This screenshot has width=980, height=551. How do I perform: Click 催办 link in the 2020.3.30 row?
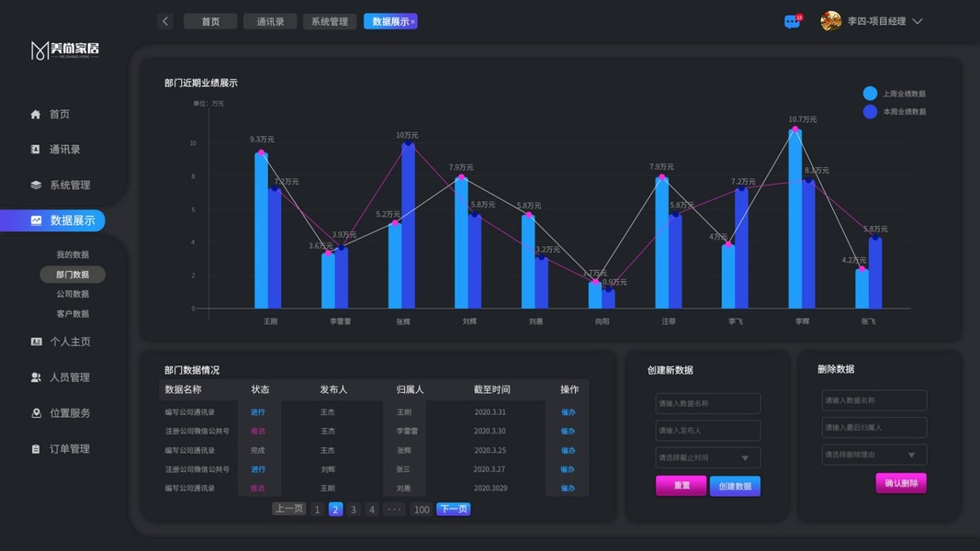click(x=568, y=431)
